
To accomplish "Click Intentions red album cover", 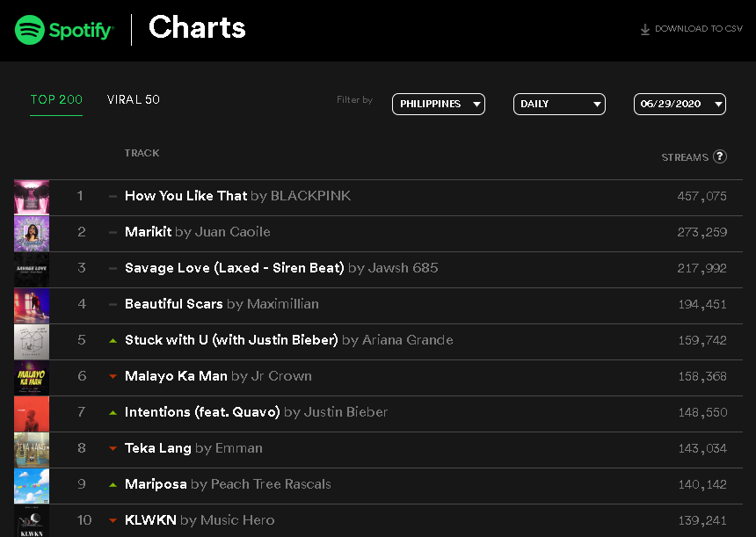I will point(32,414).
